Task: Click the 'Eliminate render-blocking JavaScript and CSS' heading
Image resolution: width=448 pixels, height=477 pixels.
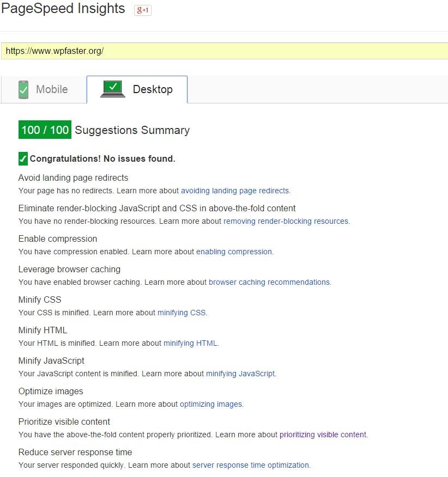Action: coord(157,208)
